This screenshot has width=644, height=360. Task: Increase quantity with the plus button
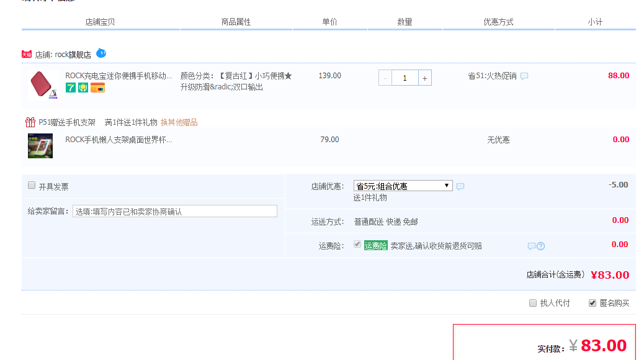[425, 78]
